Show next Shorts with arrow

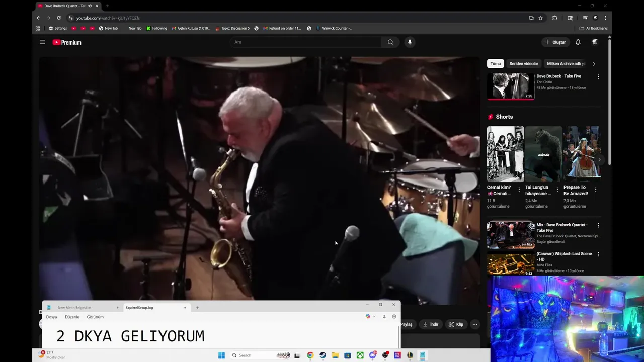[x=599, y=160]
